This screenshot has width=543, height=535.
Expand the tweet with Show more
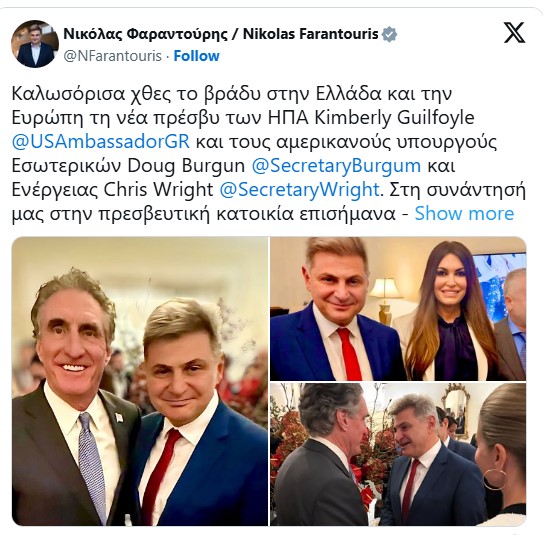[x=464, y=213]
